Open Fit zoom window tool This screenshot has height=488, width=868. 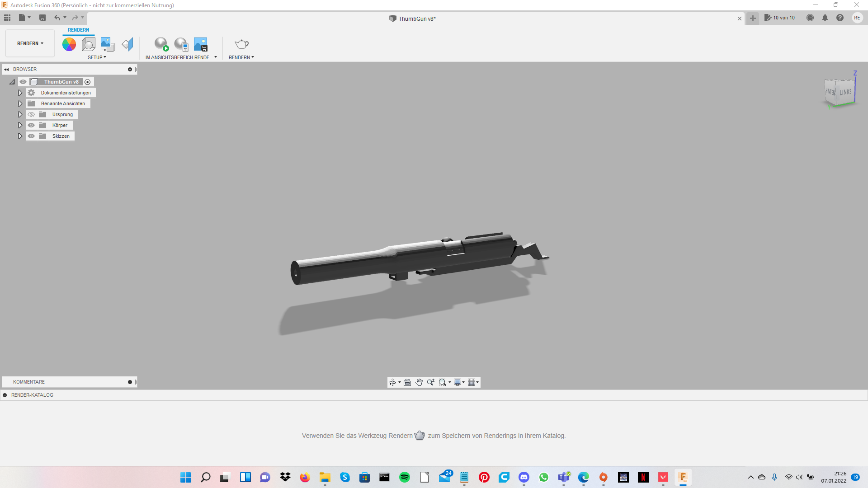pos(443,382)
